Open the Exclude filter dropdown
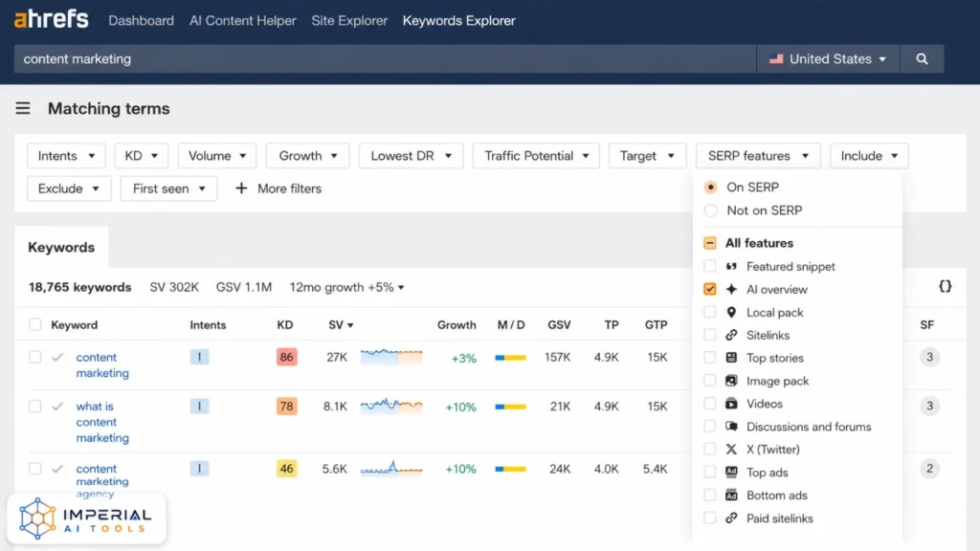Image resolution: width=980 pixels, height=551 pixels. [x=69, y=188]
